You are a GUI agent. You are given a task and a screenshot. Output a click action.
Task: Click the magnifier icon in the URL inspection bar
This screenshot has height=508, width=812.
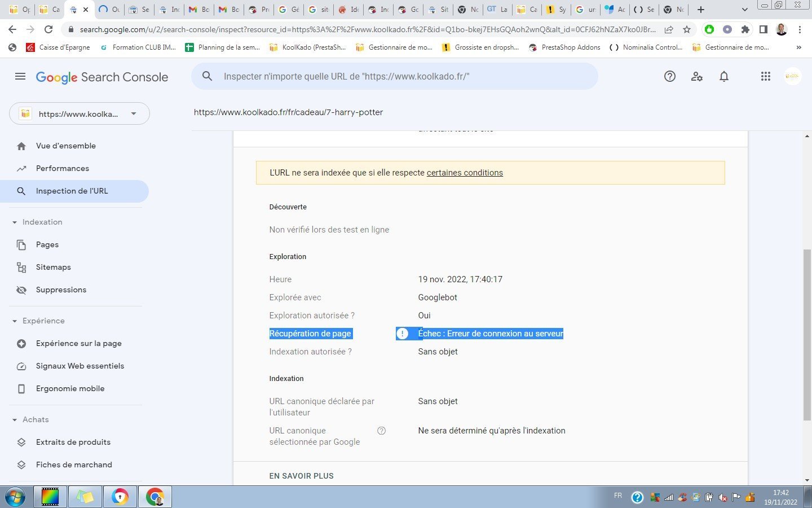[208, 76]
